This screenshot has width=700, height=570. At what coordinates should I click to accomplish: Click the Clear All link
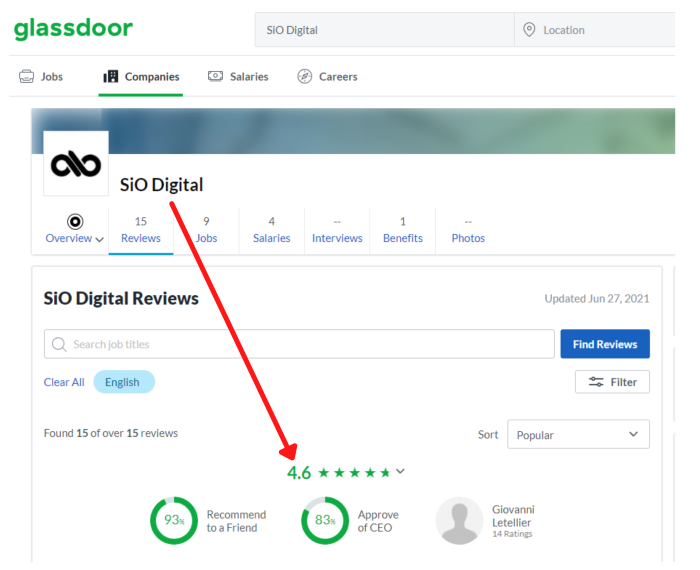click(x=64, y=382)
